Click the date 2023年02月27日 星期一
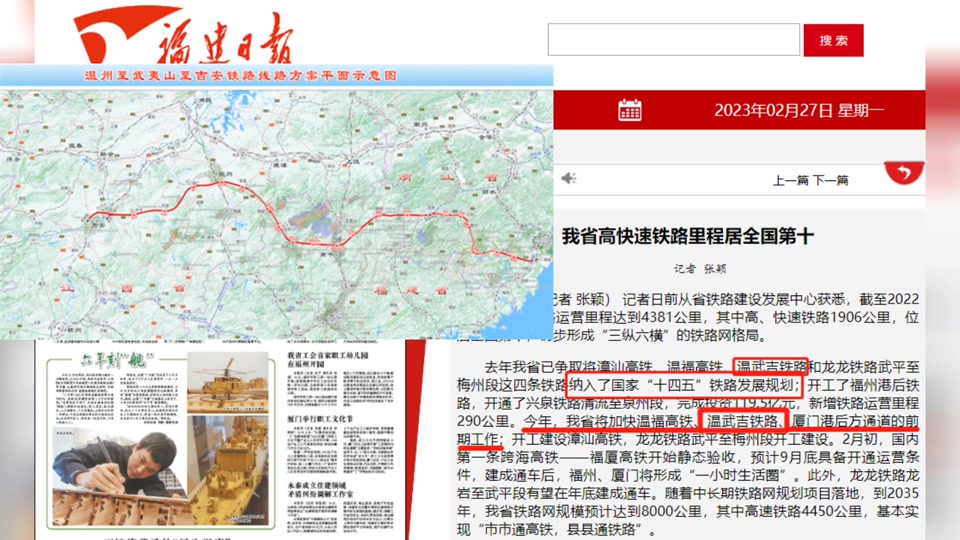Viewport: 960px width, 540px height. click(799, 111)
